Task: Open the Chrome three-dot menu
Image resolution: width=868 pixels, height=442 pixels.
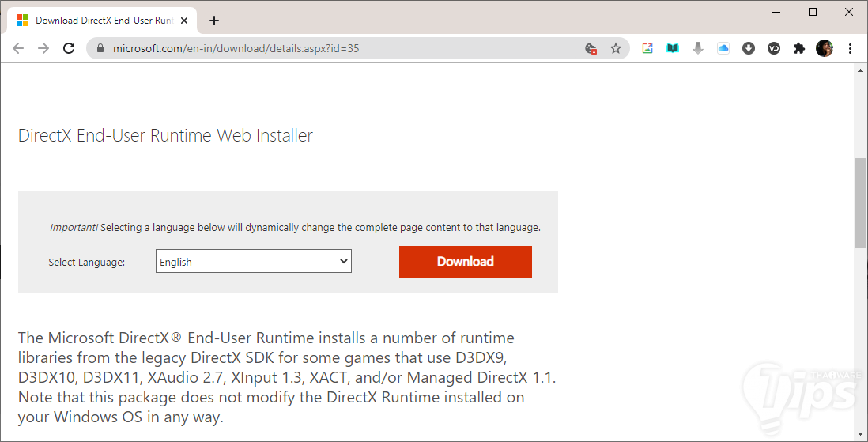Action: 851,48
